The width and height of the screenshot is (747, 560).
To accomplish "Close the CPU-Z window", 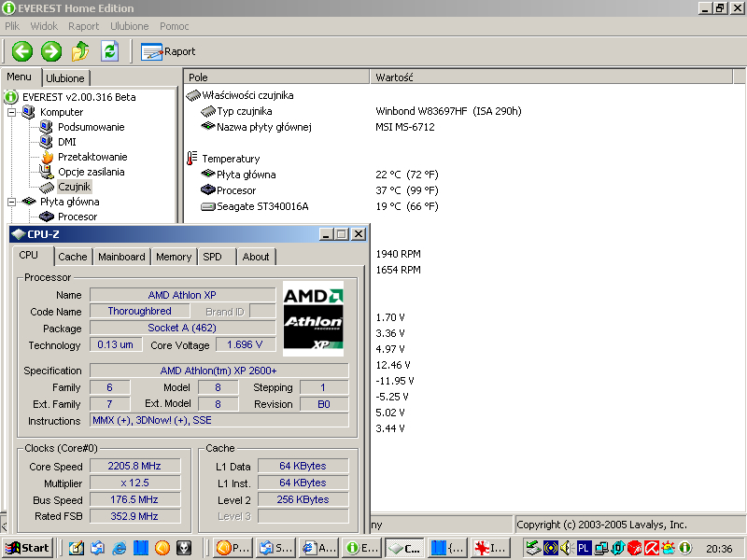I will 359,234.
